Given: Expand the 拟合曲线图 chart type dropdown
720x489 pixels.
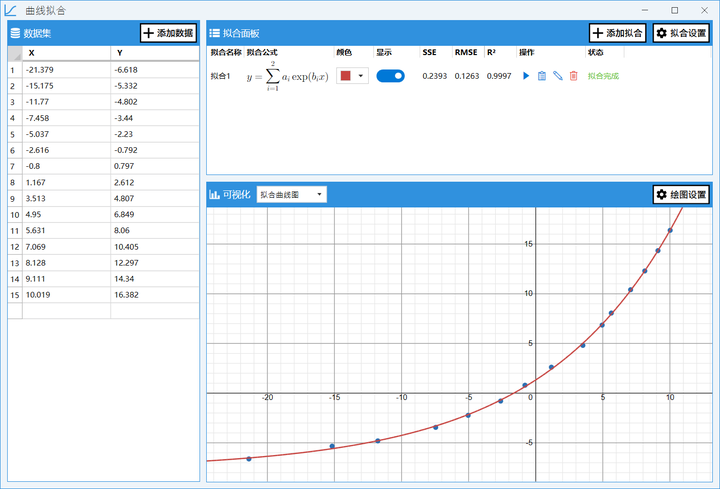Looking at the screenshot, I should tap(292, 195).
